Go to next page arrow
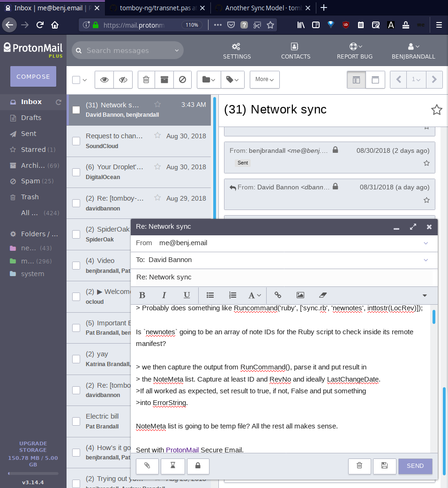This screenshot has width=448, height=488. click(434, 80)
